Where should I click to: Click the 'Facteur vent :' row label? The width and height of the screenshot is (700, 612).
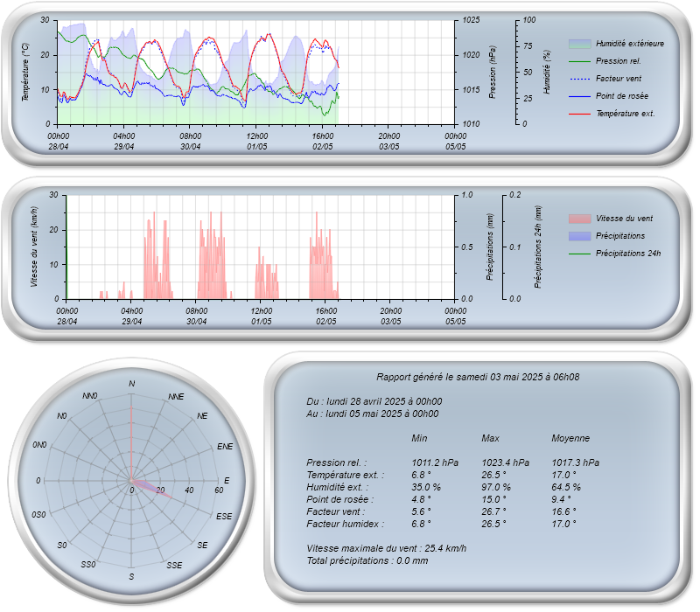point(336,511)
